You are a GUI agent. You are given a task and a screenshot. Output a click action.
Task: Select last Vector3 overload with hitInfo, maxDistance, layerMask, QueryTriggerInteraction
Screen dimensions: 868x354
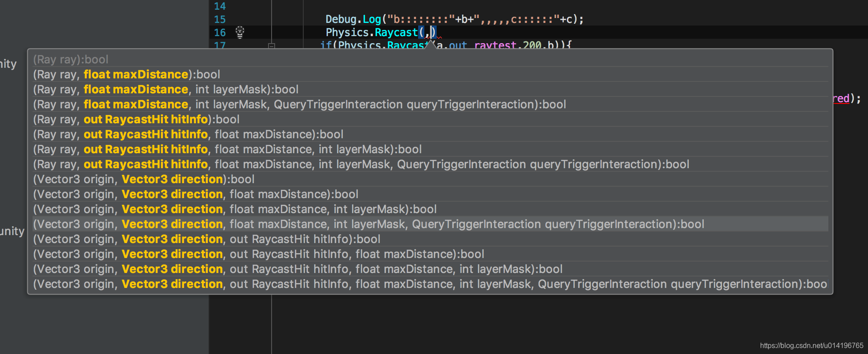tap(430, 284)
